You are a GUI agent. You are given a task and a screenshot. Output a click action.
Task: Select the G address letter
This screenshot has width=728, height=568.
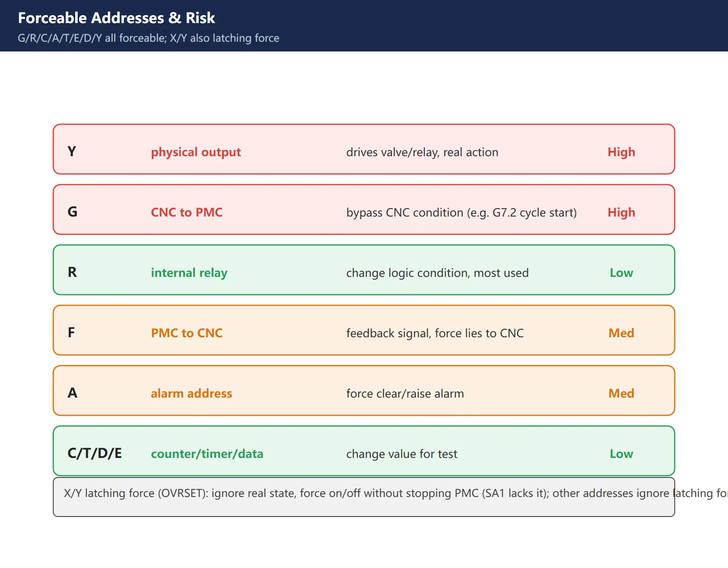point(72,212)
